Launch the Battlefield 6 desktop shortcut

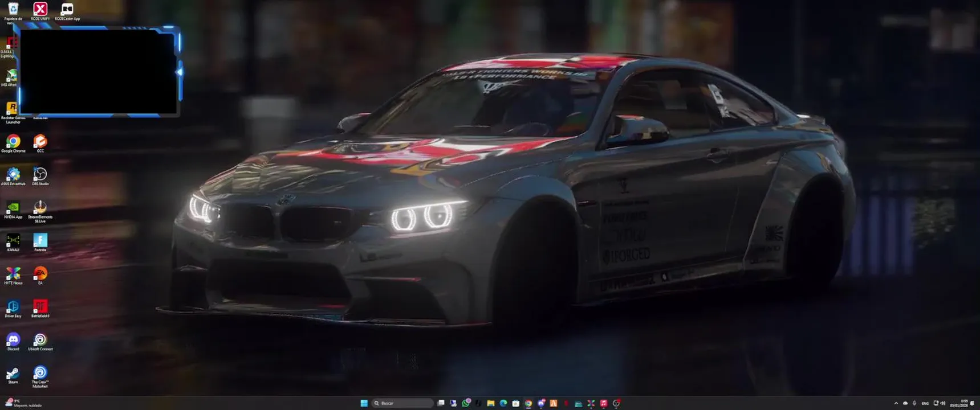point(40,308)
